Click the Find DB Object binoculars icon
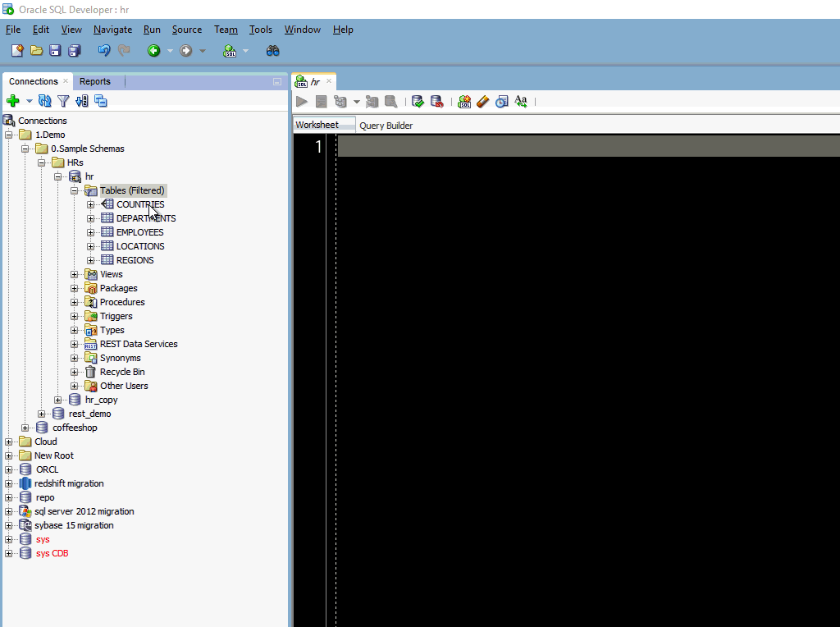The height and width of the screenshot is (627, 840). [x=273, y=51]
